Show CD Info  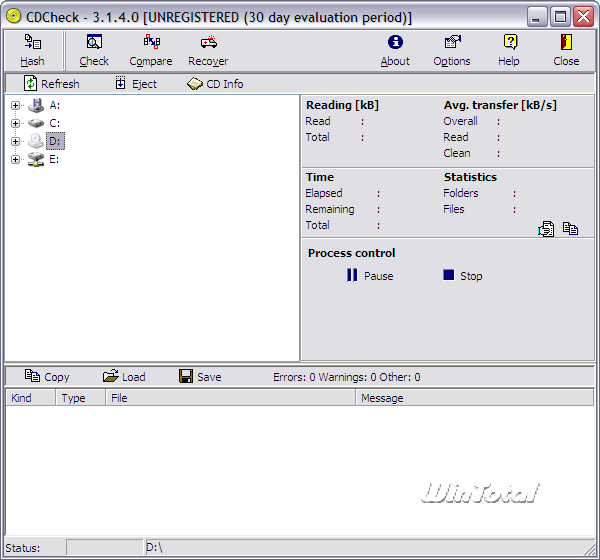pyautogui.click(x=215, y=83)
